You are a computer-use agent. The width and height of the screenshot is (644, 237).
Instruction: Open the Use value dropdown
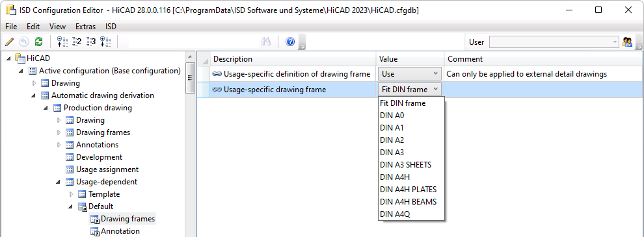click(x=410, y=74)
